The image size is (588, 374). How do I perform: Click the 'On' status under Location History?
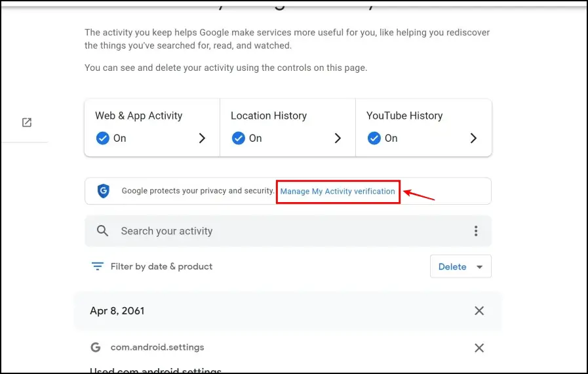pos(256,138)
